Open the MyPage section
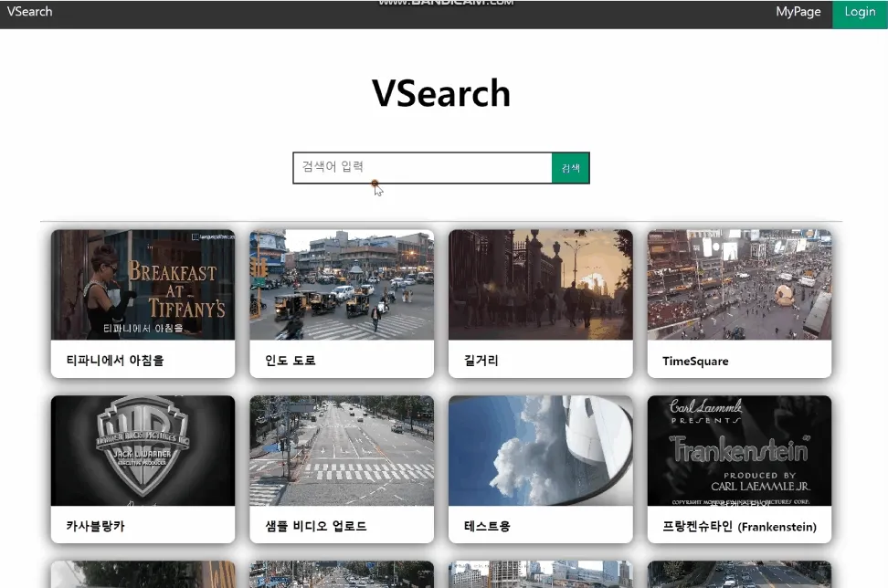888x588 pixels. [798, 12]
